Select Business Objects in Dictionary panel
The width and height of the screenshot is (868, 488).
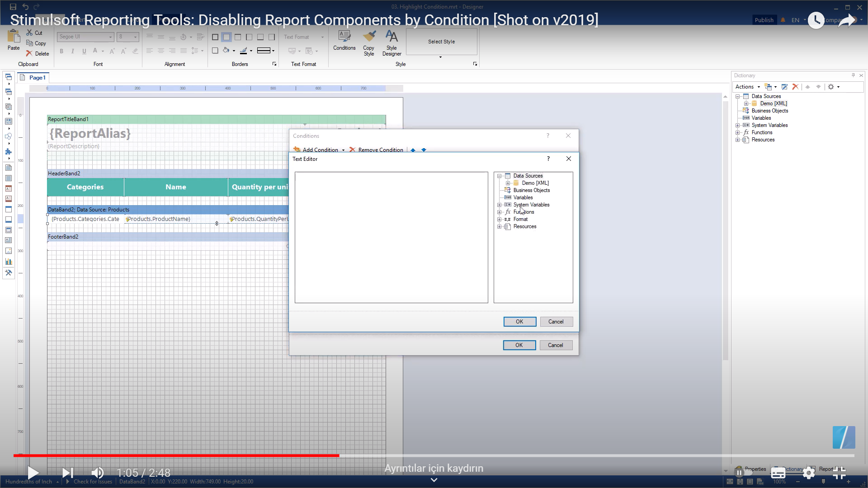coord(770,111)
